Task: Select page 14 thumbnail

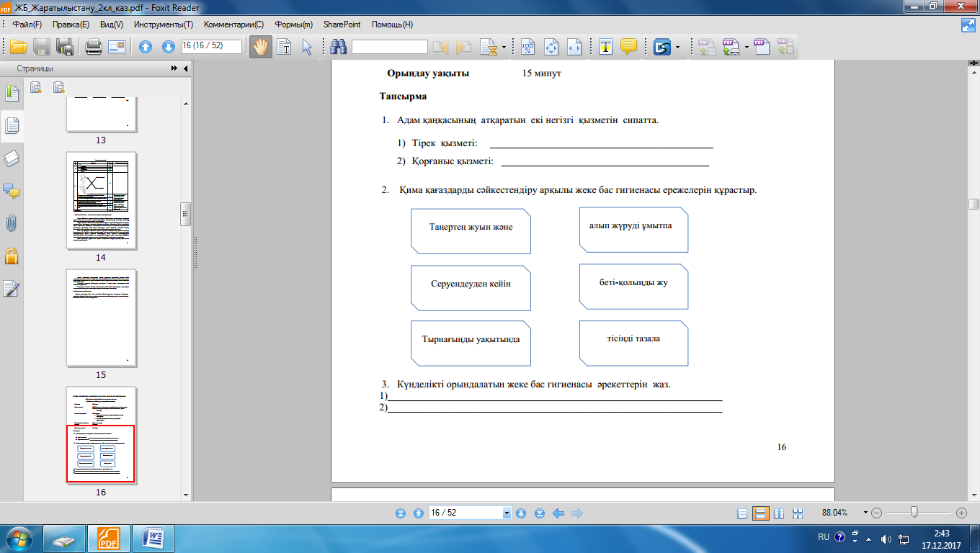Action: coord(101,200)
